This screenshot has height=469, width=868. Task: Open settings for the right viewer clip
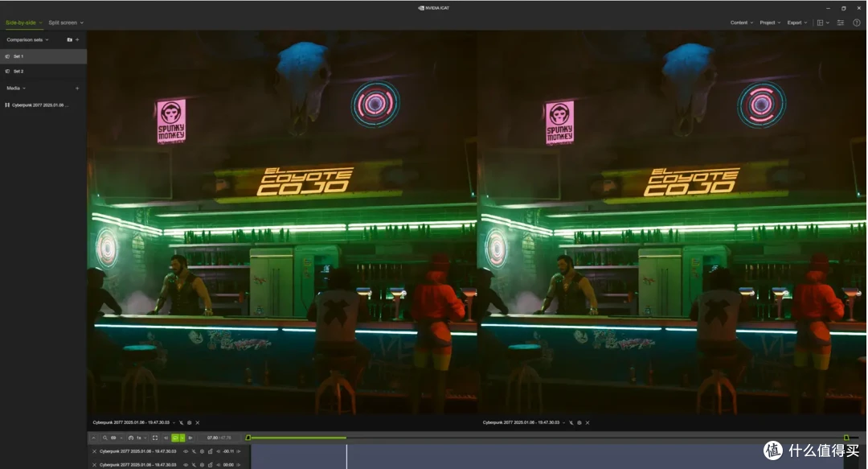pyautogui.click(x=579, y=423)
